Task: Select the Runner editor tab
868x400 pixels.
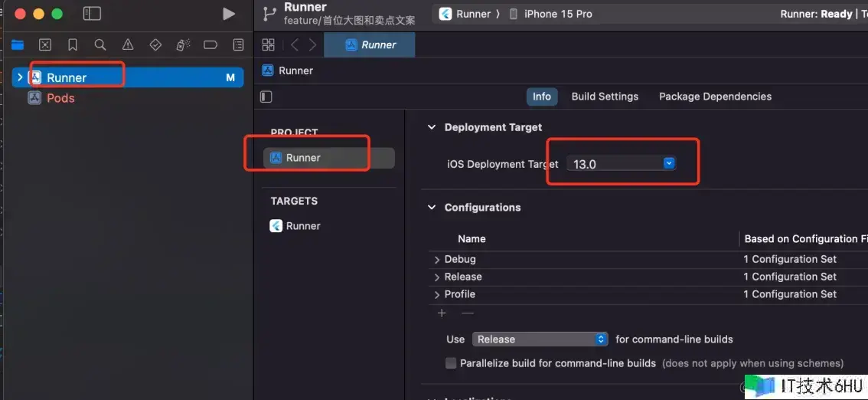Action: pos(370,45)
